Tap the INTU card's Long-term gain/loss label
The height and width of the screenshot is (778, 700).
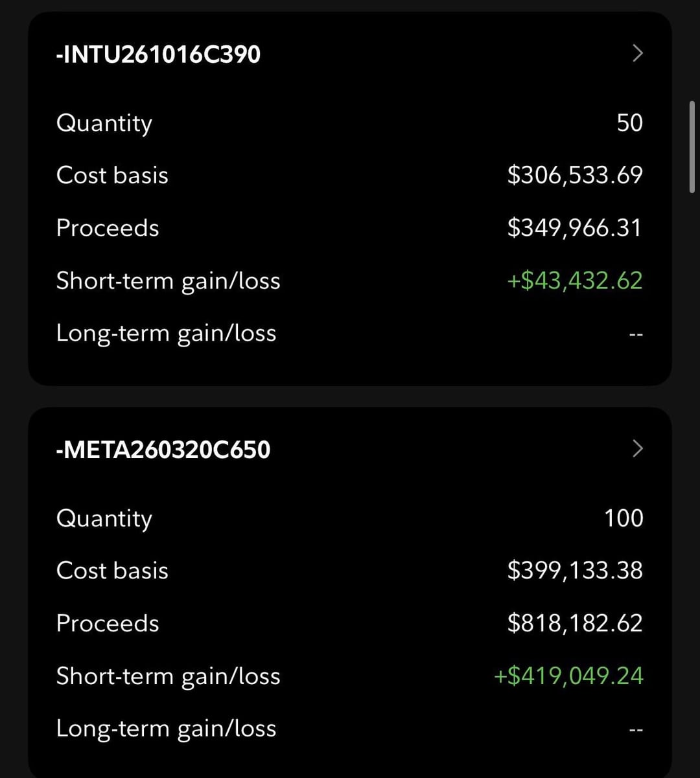tap(166, 333)
